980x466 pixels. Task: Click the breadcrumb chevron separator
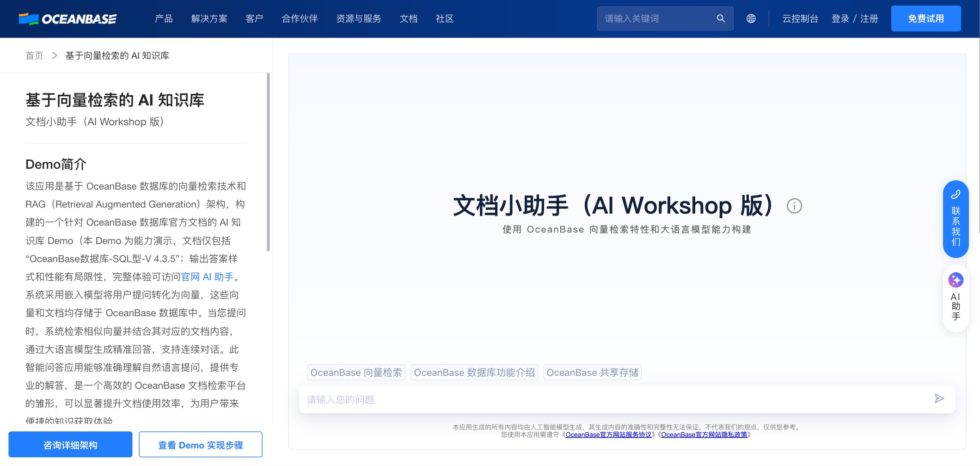point(55,55)
